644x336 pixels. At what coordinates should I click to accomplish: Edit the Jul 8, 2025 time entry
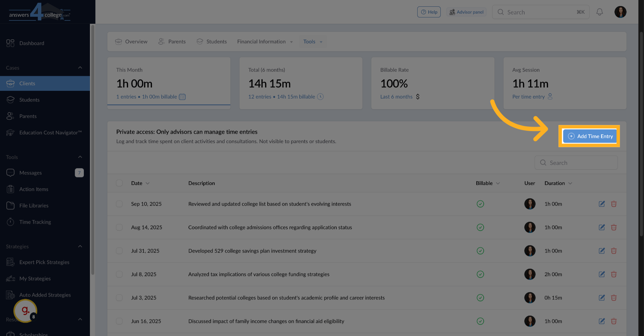(602, 274)
